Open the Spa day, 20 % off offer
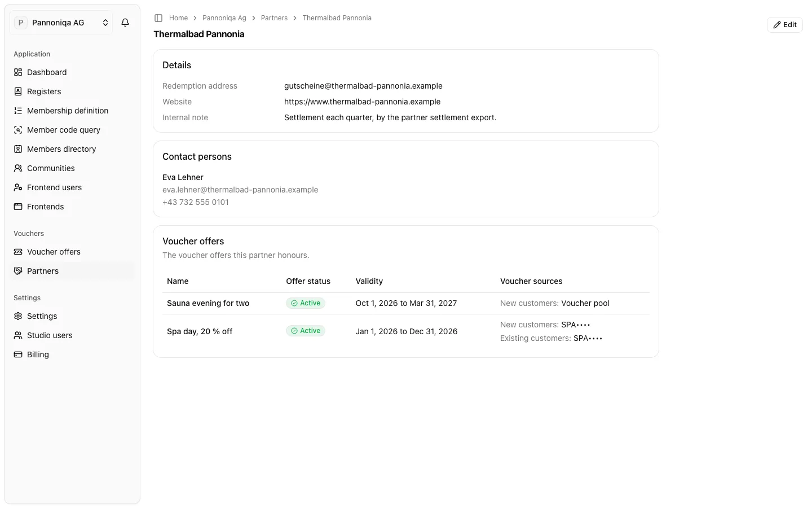812x508 pixels. (x=200, y=331)
